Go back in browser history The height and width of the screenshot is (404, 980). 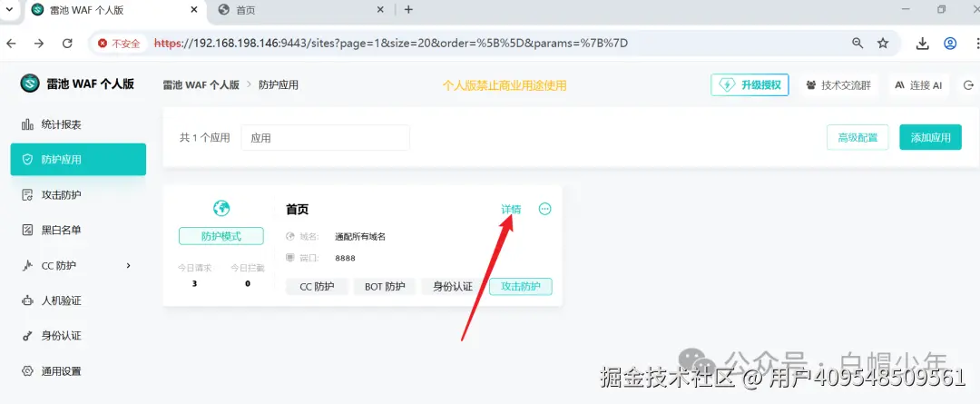pyautogui.click(x=11, y=44)
